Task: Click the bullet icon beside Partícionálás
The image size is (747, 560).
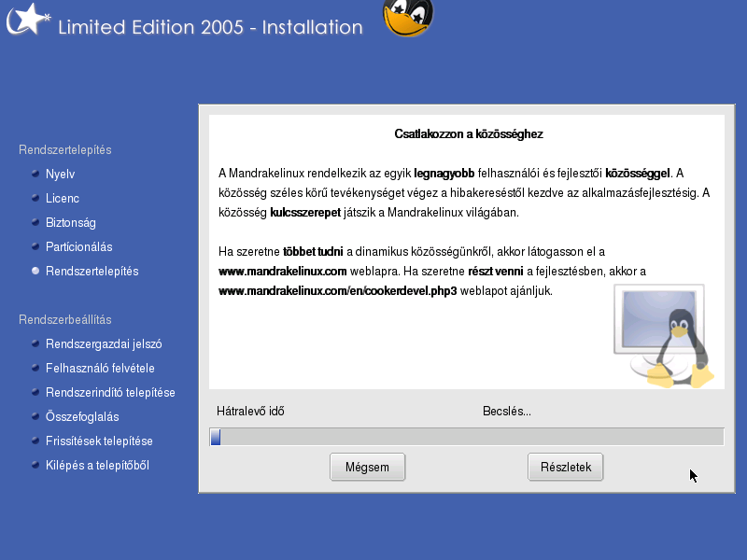Action: coord(35,246)
